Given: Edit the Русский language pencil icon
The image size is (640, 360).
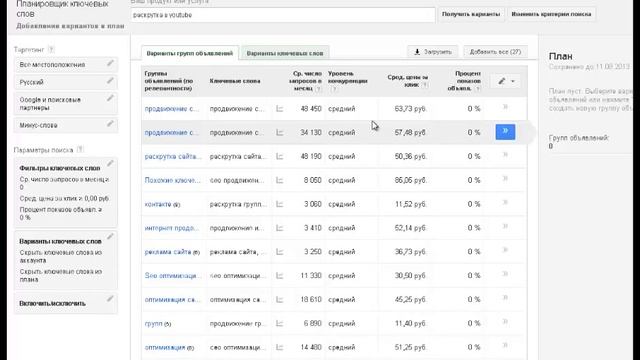Looking at the screenshot, I should (x=110, y=81).
